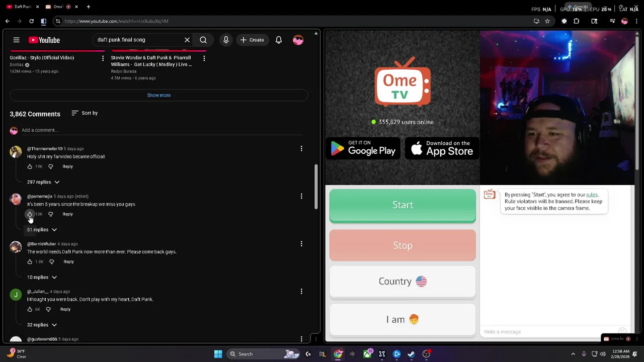Open the I am gender selector
The image size is (644, 362).
(x=403, y=320)
